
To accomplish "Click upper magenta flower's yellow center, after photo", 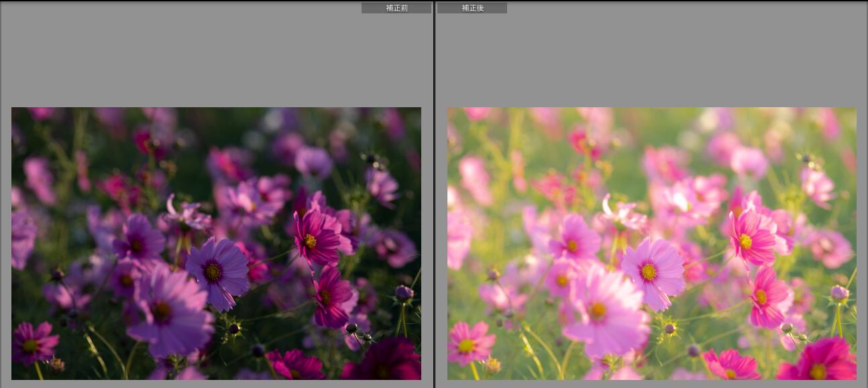I will coord(745,241).
